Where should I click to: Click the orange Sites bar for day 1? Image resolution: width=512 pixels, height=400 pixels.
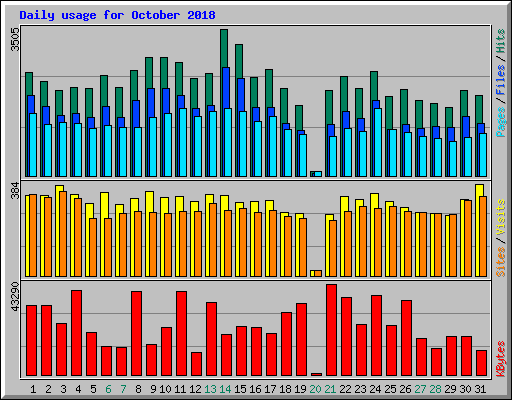(33, 235)
